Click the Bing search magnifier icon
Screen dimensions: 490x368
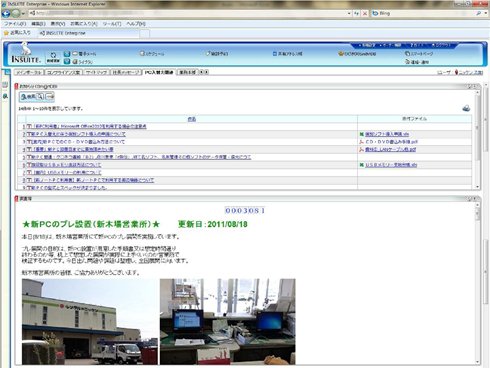click(479, 13)
